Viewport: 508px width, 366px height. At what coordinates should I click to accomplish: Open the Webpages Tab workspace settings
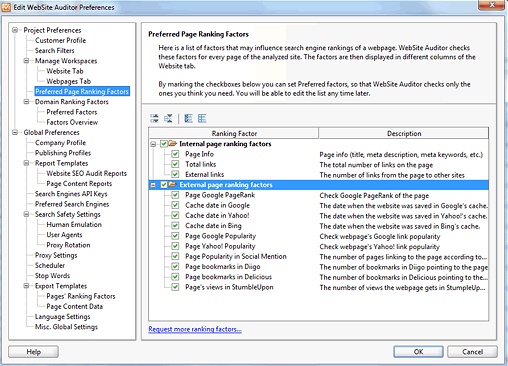tap(69, 81)
